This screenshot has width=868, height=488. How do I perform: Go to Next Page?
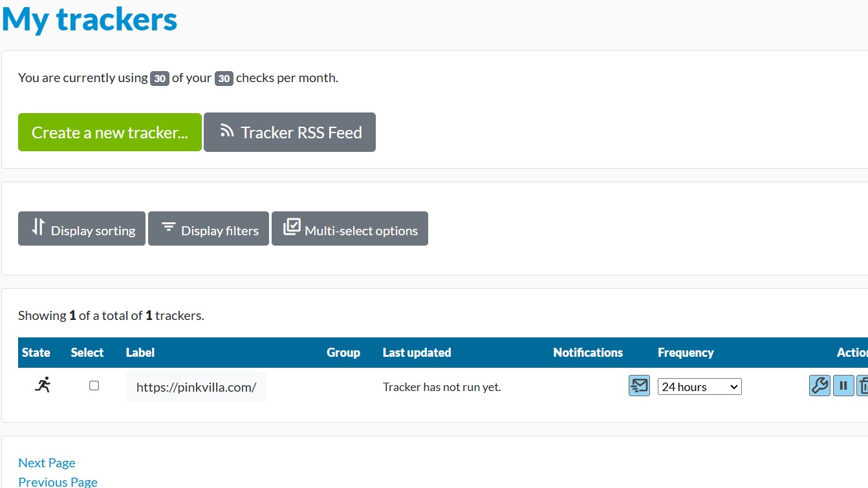click(47, 463)
